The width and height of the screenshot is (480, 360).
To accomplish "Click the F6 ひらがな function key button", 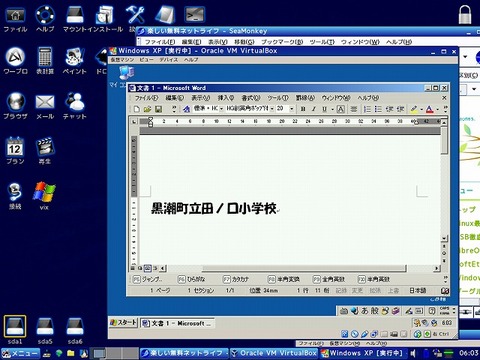I will [x=192, y=279].
